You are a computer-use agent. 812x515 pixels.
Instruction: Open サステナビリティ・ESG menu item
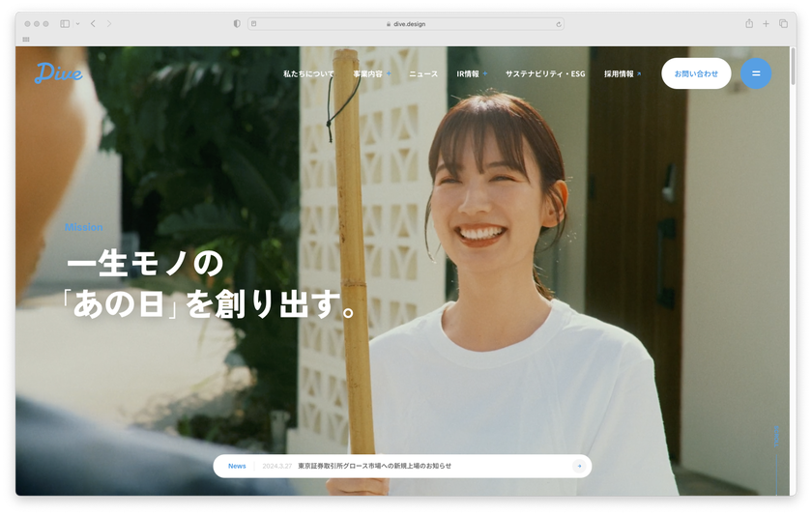[545, 74]
